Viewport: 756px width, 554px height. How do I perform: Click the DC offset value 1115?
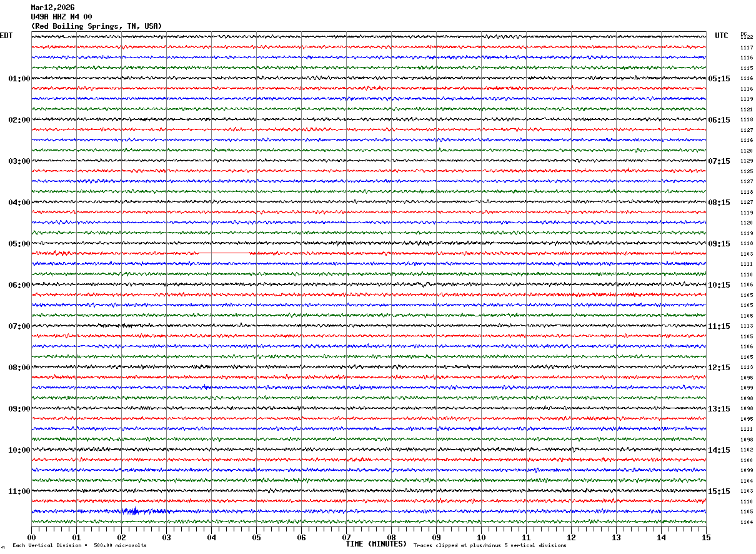click(x=747, y=69)
